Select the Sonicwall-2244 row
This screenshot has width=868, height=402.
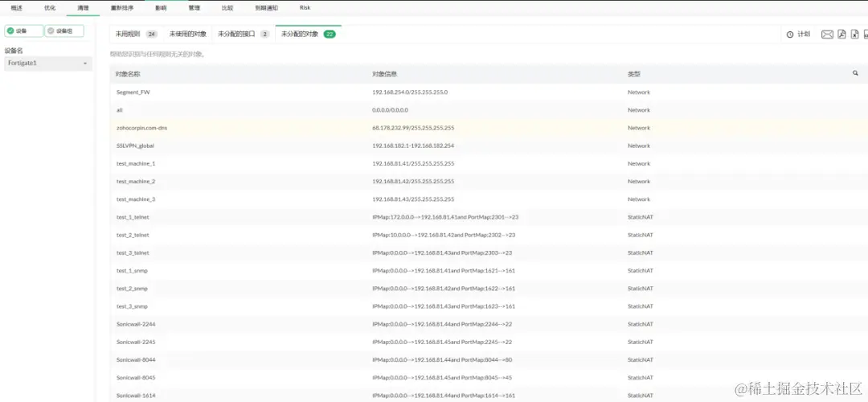click(x=489, y=324)
